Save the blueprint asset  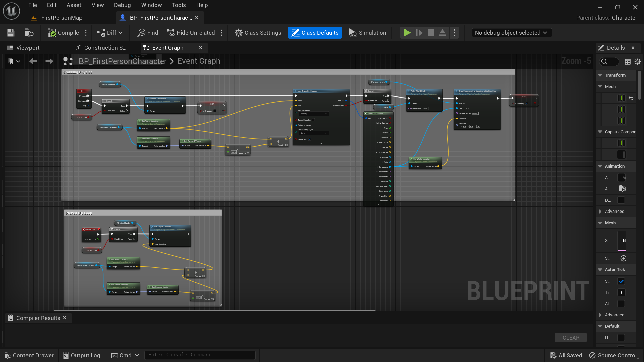pyautogui.click(x=10, y=33)
